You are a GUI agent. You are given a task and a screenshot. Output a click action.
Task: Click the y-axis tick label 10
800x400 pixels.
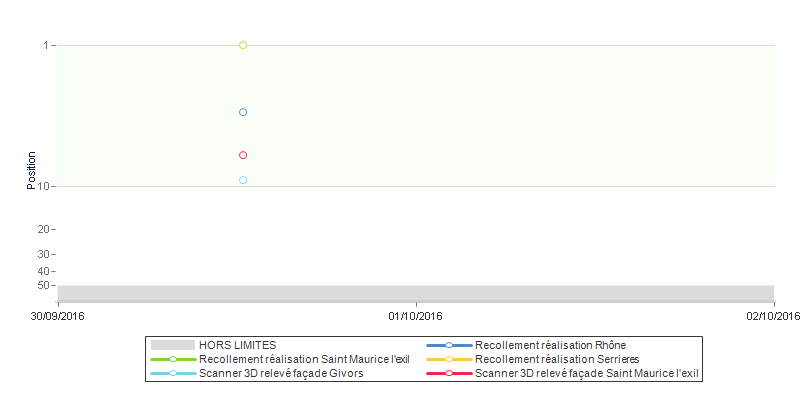tap(43, 187)
